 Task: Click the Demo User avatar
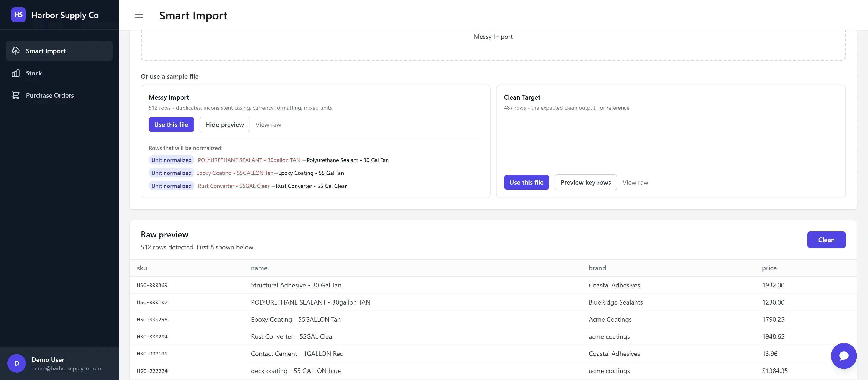pyautogui.click(x=16, y=364)
